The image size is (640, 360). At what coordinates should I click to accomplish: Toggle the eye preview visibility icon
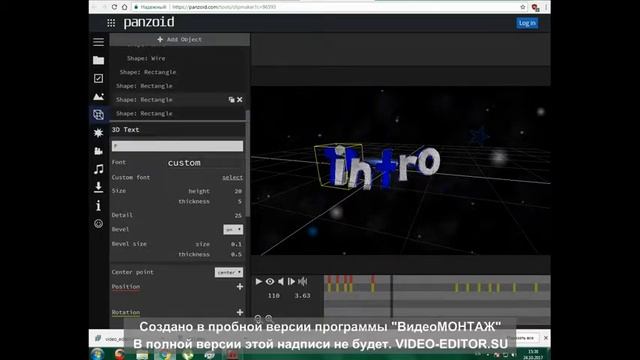[x=270, y=281]
